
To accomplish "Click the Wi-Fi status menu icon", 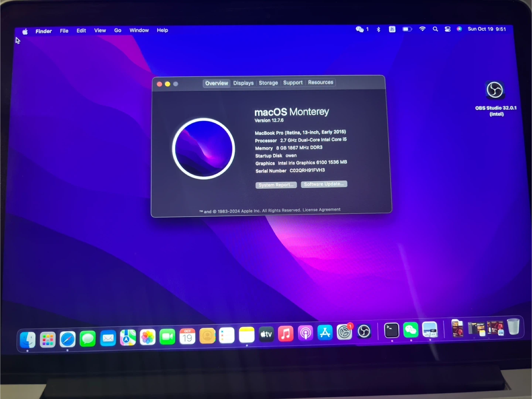I will [x=422, y=29].
